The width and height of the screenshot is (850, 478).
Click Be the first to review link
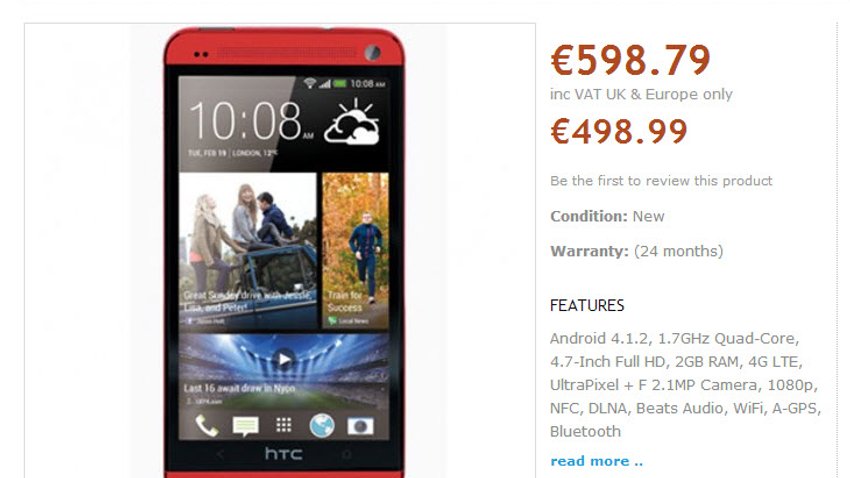pos(661,181)
